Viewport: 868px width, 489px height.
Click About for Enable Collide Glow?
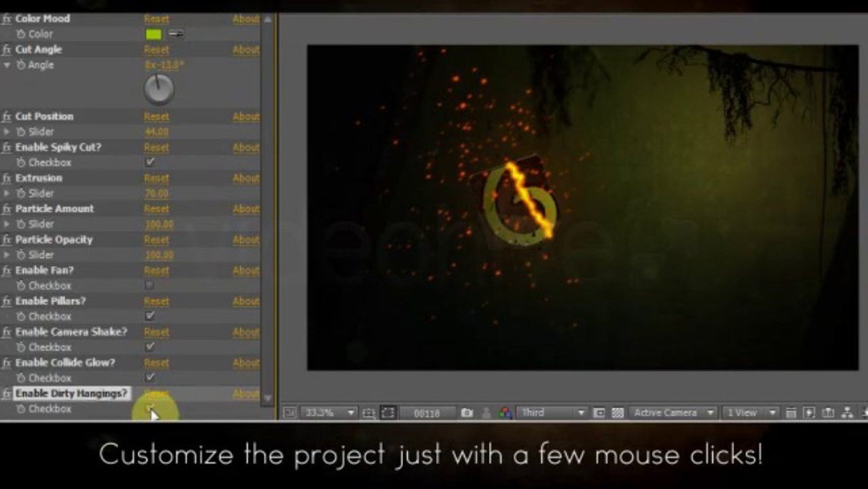click(x=246, y=363)
